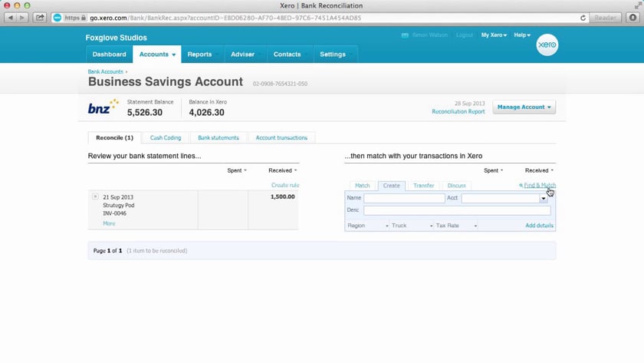Select the Match tab
This screenshot has height=363, width=644.
362,186
